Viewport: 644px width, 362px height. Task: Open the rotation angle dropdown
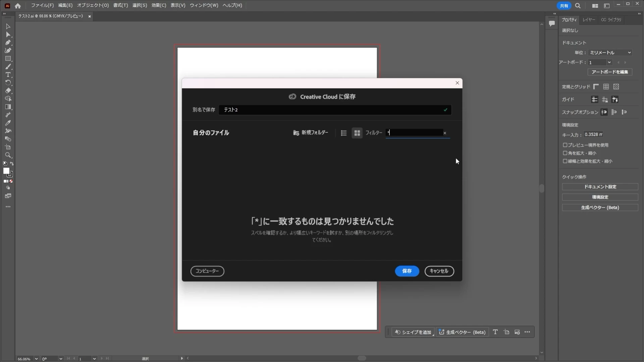[x=61, y=359]
